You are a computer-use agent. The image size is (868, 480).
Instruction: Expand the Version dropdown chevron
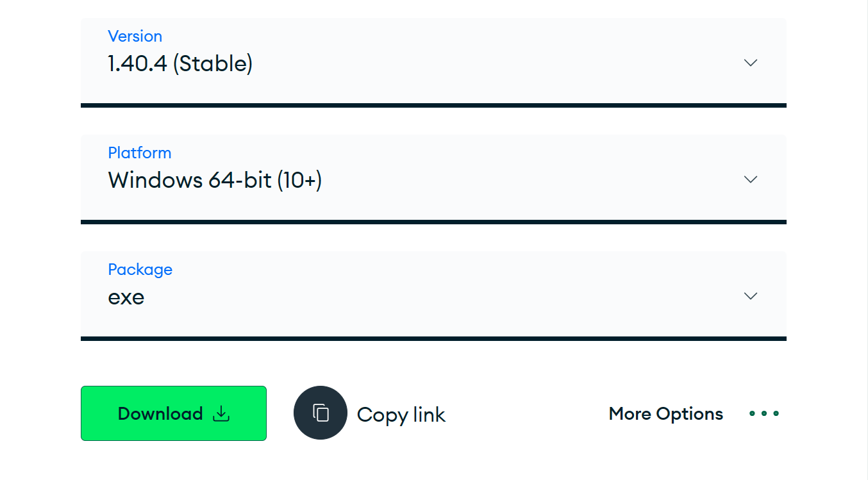coord(750,63)
